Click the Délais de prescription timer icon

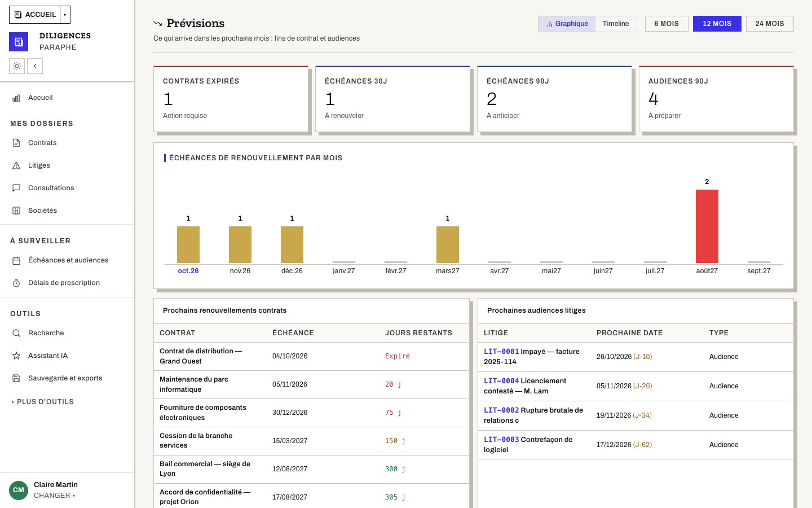(16, 283)
